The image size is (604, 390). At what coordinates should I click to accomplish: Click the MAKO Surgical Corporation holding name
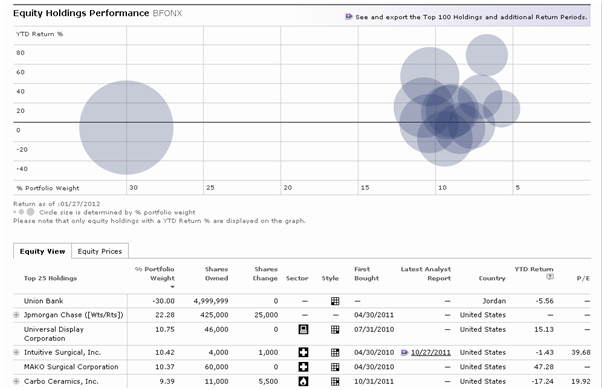coord(71,367)
